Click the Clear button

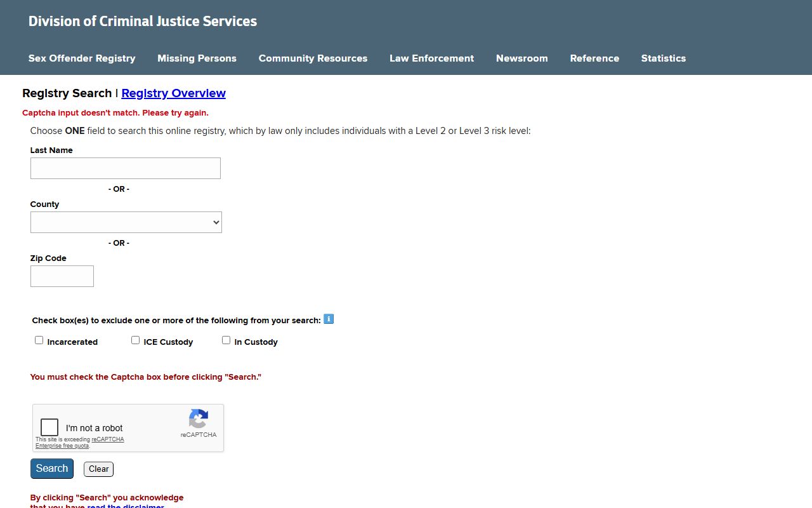(98, 469)
